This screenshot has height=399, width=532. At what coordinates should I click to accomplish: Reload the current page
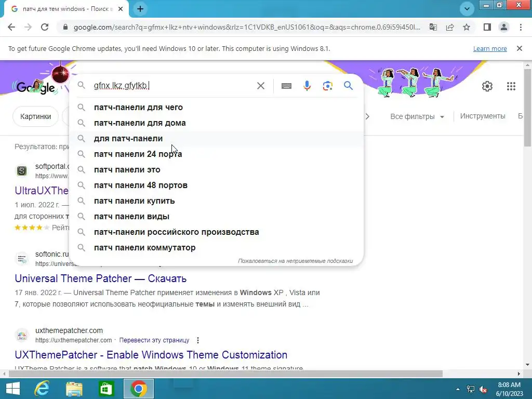pos(45,27)
